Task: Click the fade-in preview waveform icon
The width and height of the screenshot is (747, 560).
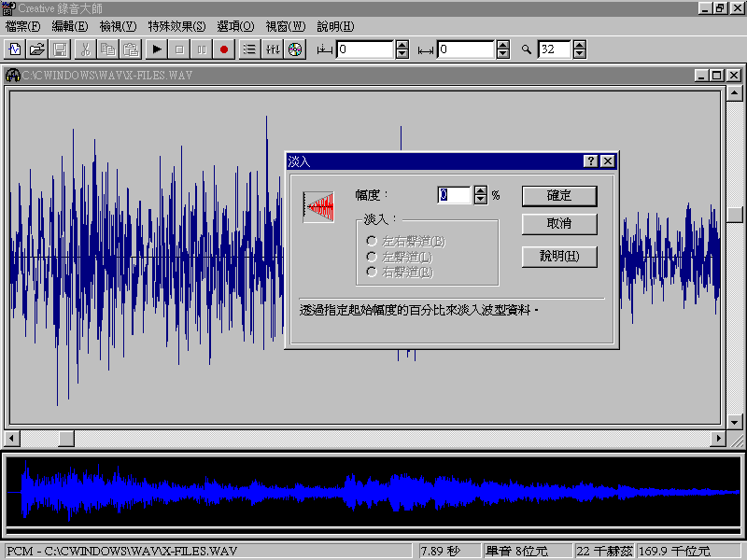Action: [x=319, y=206]
